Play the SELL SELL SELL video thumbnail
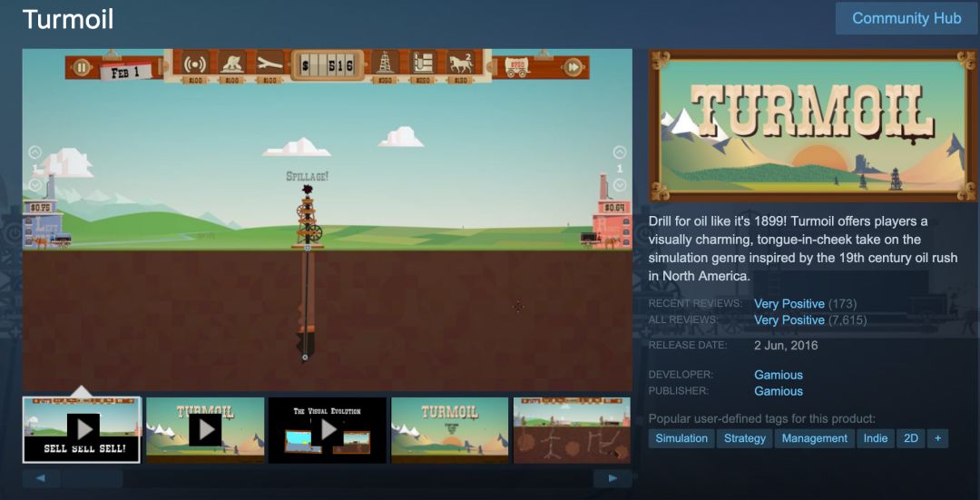The height and width of the screenshot is (500, 980). pyautogui.click(x=82, y=430)
